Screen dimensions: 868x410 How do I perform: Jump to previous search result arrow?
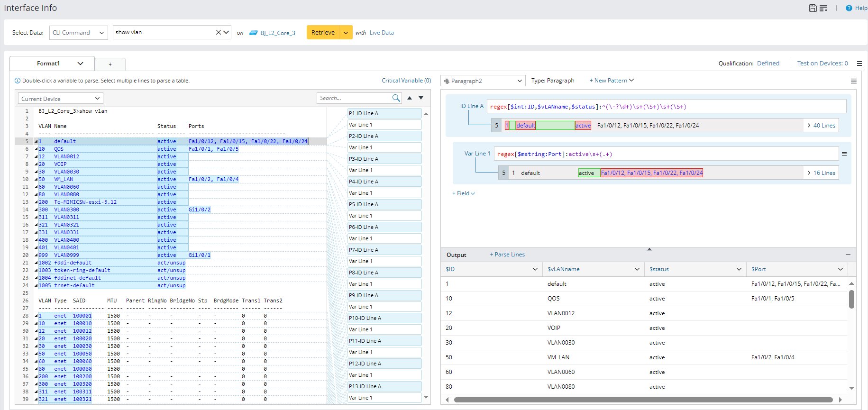click(x=410, y=98)
